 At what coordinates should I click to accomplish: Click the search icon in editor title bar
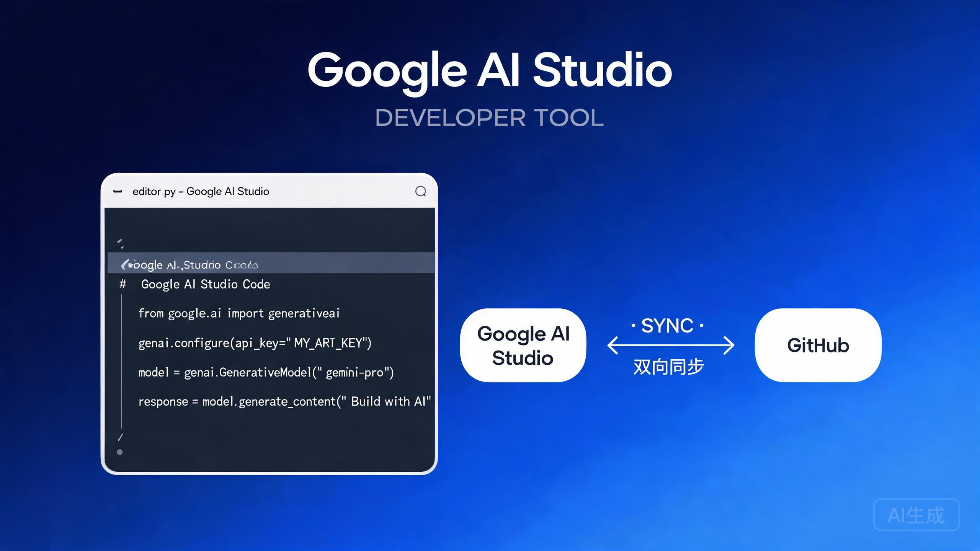421,191
